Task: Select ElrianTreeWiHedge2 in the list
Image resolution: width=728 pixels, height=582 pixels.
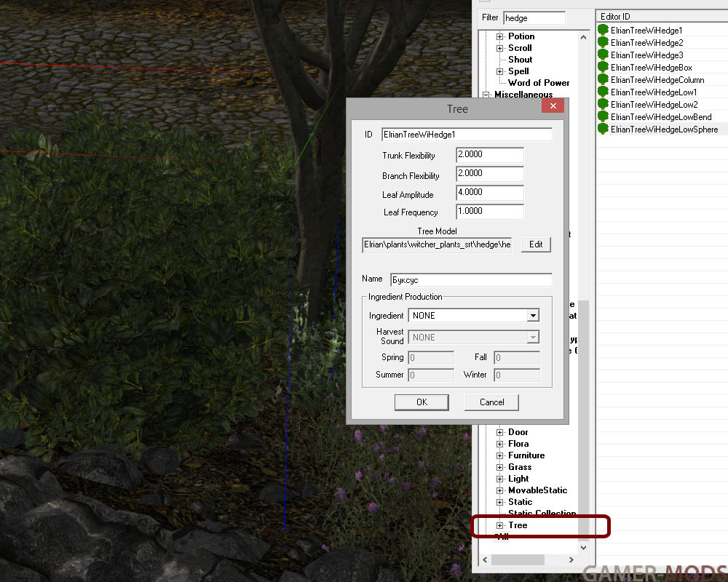Action: click(646, 43)
